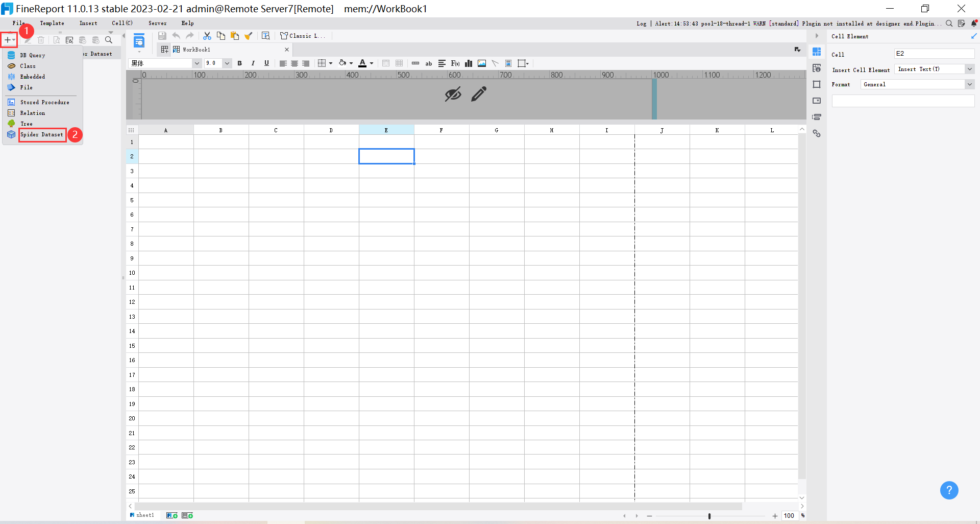Viewport: 980px width, 524px height.
Task: Insert a slant line in cell
Action: pos(495,63)
